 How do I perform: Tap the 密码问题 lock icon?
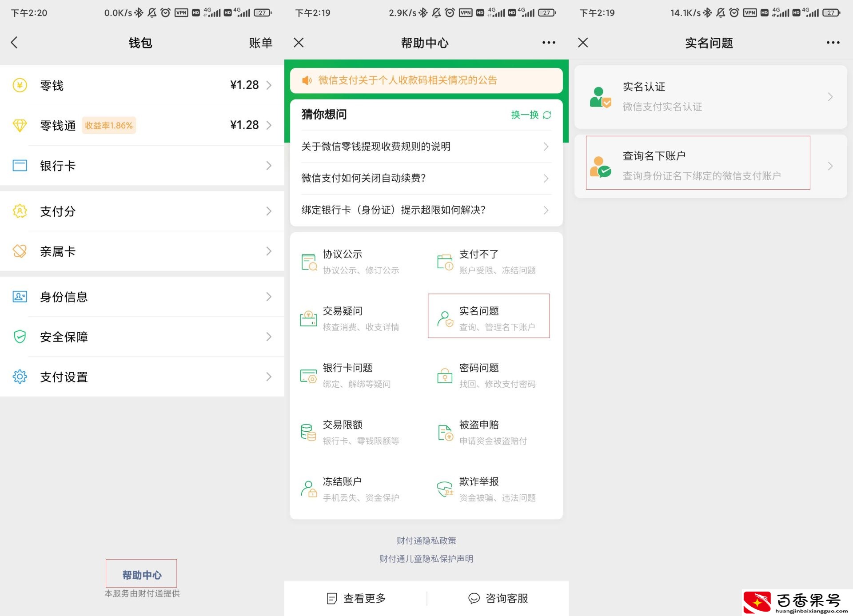pyautogui.click(x=445, y=376)
